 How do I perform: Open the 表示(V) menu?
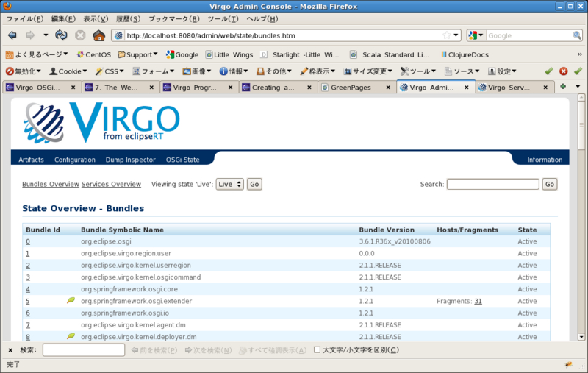(x=96, y=19)
